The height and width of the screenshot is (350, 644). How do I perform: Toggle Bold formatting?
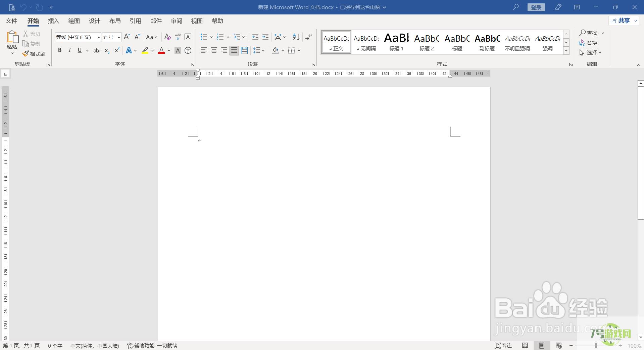click(60, 50)
